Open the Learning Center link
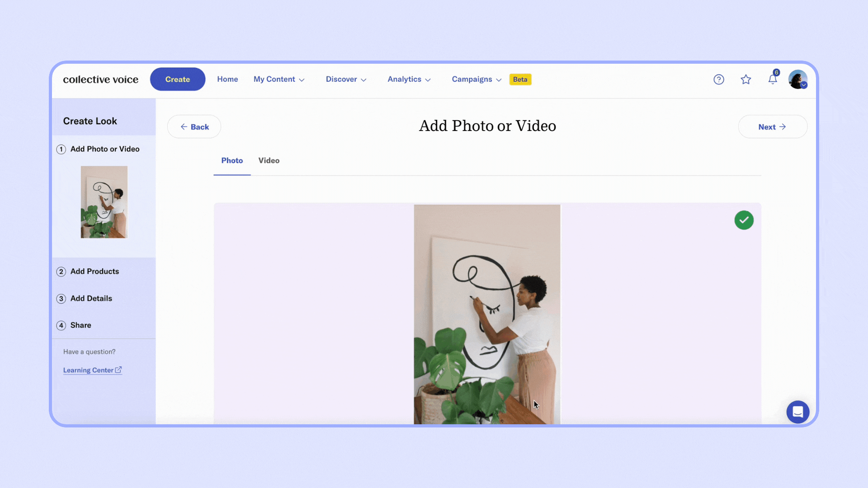Image resolution: width=868 pixels, height=488 pixels. (92, 370)
